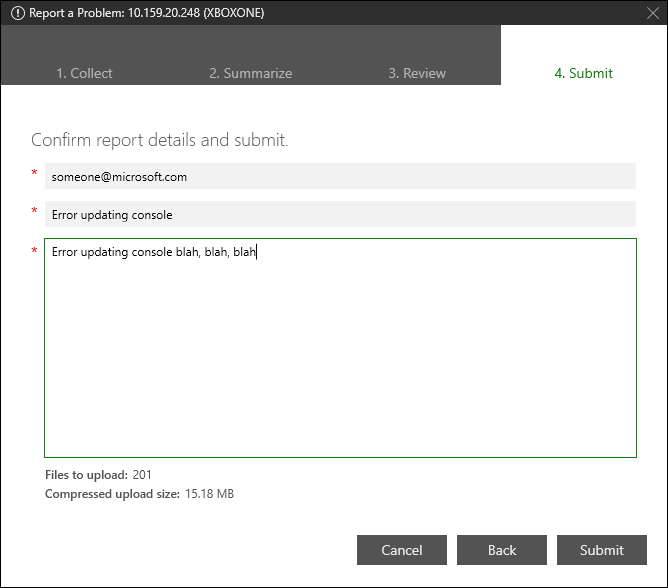Click the upload size value 15.18 MB
Image resolution: width=668 pixels, height=588 pixels.
[x=210, y=494]
